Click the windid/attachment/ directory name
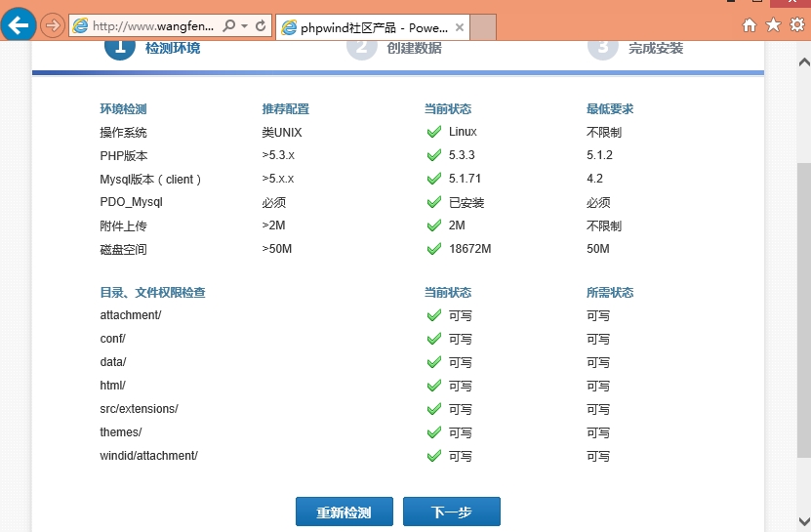 click(x=148, y=456)
